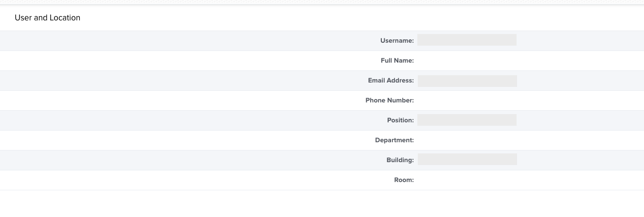Click the Username value field
Viewport: 644px width, 217px height.
(x=467, y=40)
